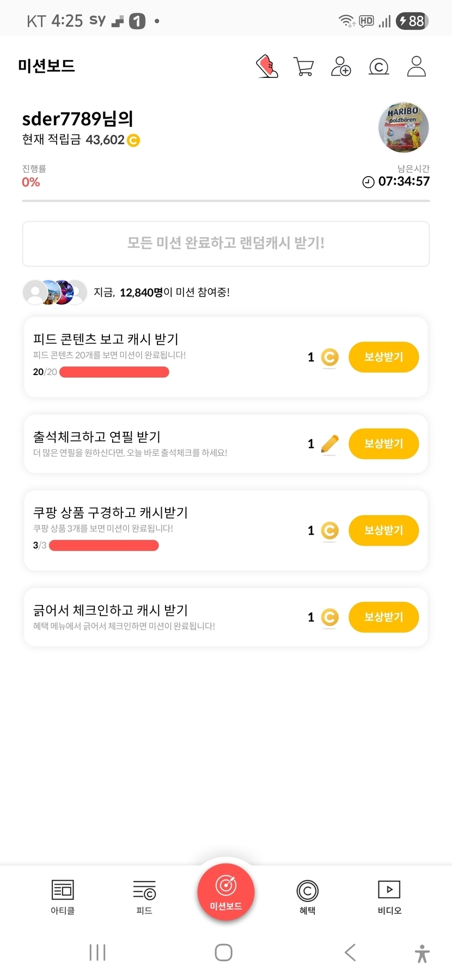Open the cash coin icon in header
Image resolution: width=452 pixels, height=980 pixels.
click(378, 66)
